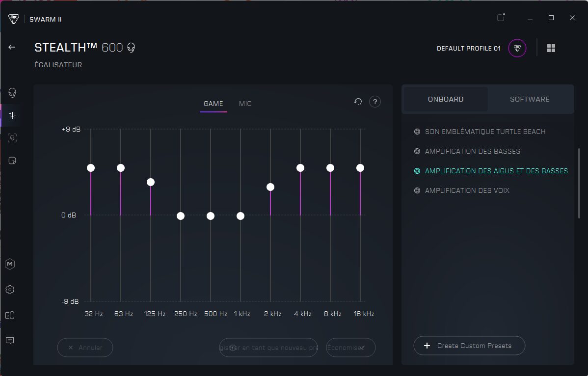Screen dimensions: 588x376
Task: Select the equalizer sliders sidebar icon
Action: point(12,115)
